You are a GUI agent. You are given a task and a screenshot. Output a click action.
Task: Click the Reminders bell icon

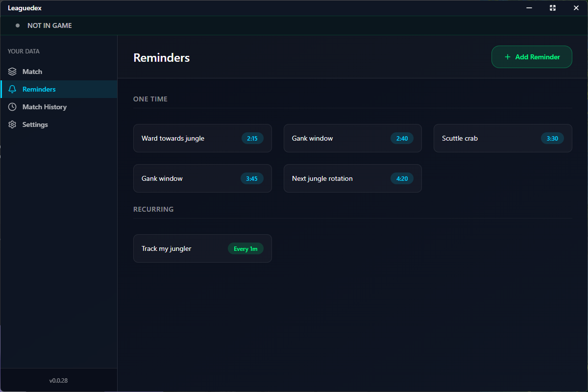pyautogui.click(x=12, y=89)
